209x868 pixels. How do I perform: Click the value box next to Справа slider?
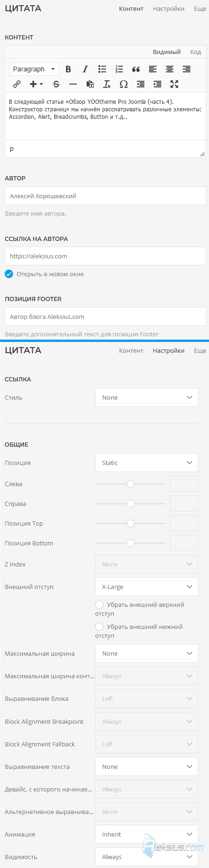pos(184,504)
